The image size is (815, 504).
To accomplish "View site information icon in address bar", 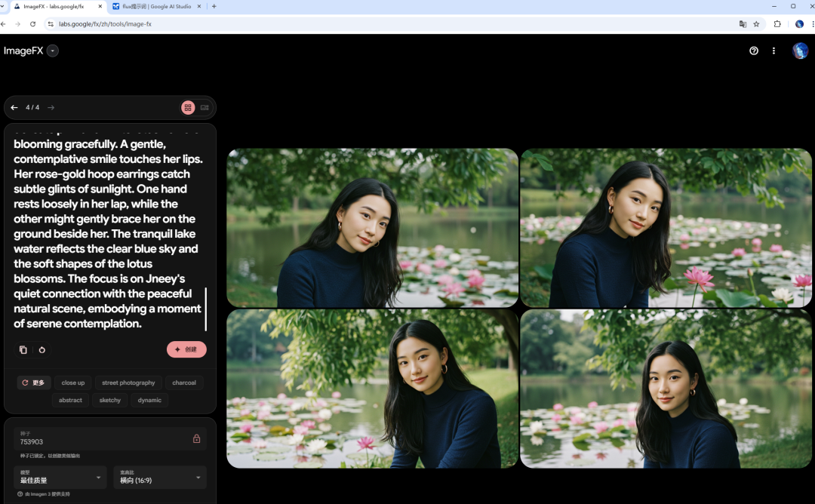I will (x=51, y=24).
